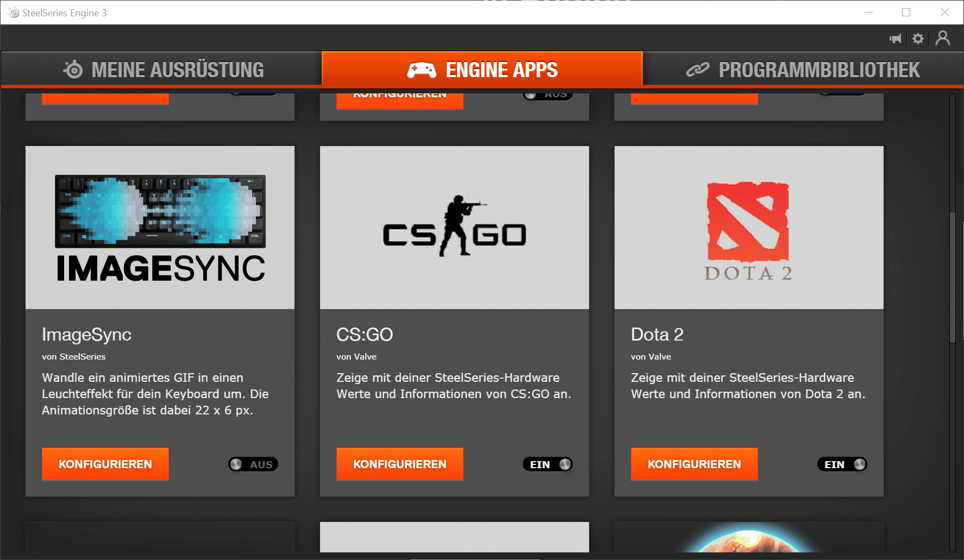Click Konfigurieren under Dota 2

click(694, 464)
